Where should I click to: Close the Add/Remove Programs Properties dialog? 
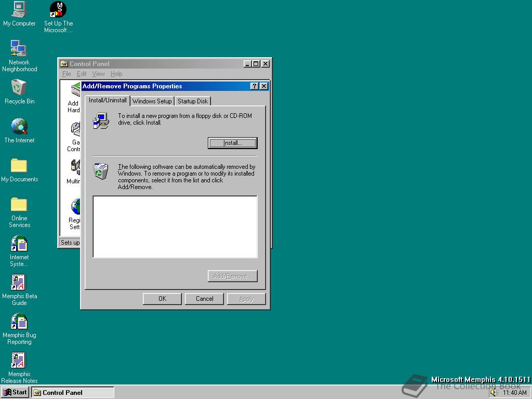(x=264, y=86)
